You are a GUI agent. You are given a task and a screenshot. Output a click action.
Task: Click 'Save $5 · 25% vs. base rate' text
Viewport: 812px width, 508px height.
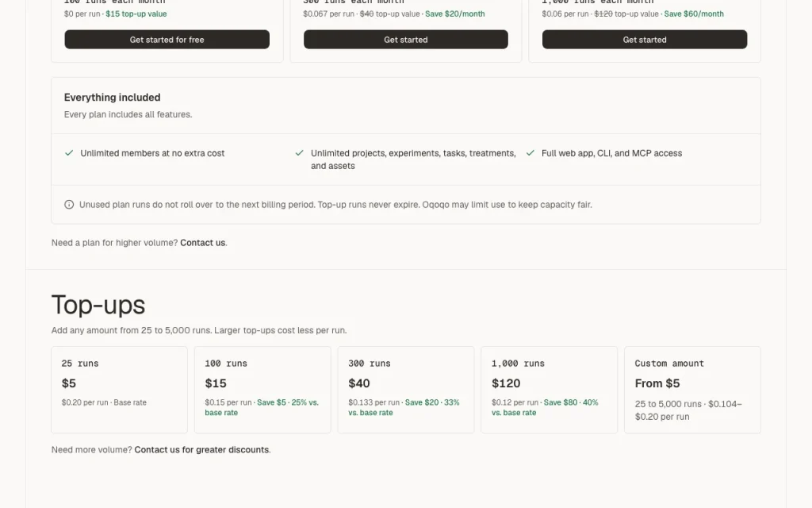[262, 407]
